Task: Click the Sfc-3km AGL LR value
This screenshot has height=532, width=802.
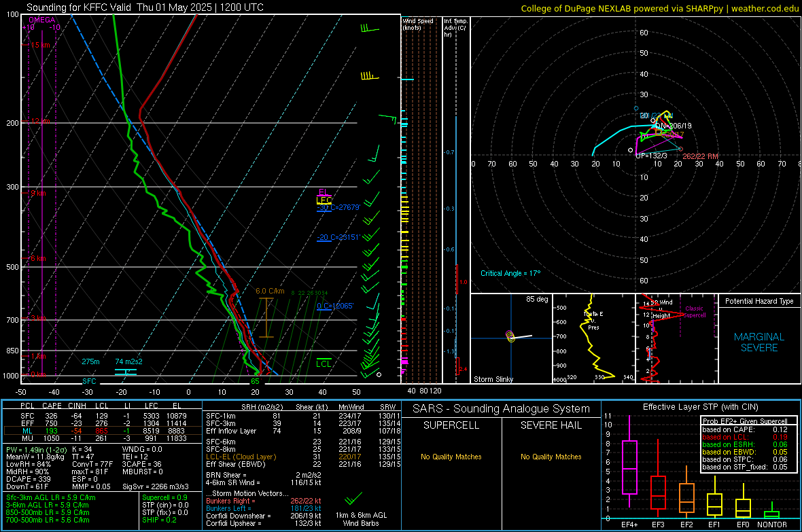Action: click(51, 498)
